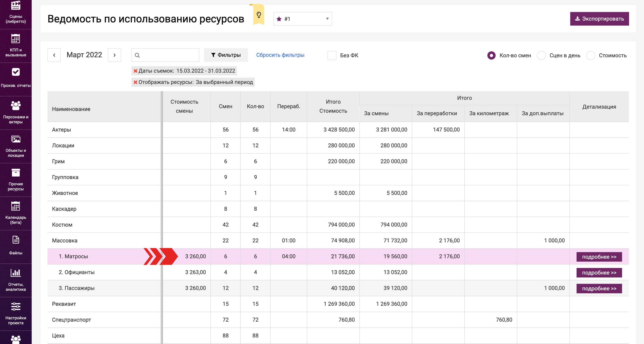The width and height of the screenshot is (644, 344).
Task: Click into the resource search field
Action: pos(165,55)
